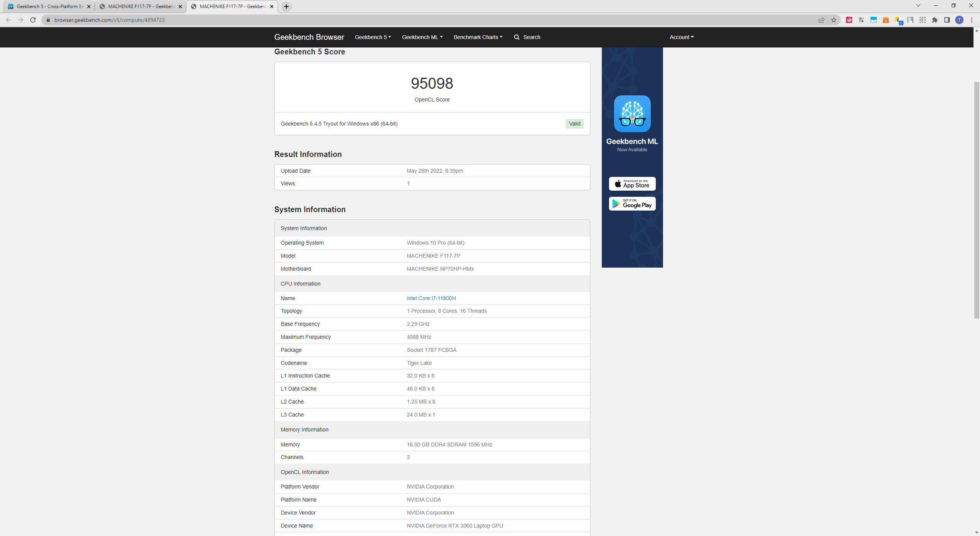
Task: Click the Result Information heading
Action: (x=308, y=154)
